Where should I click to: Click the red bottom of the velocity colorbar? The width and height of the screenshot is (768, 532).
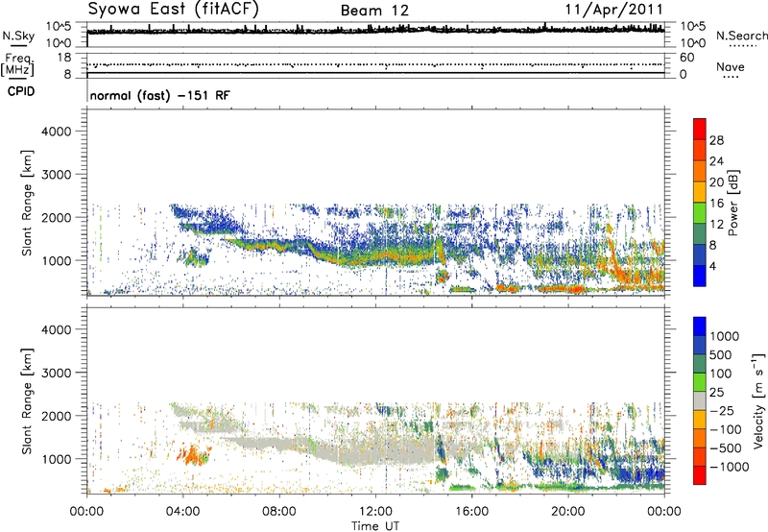click(700, 475)
